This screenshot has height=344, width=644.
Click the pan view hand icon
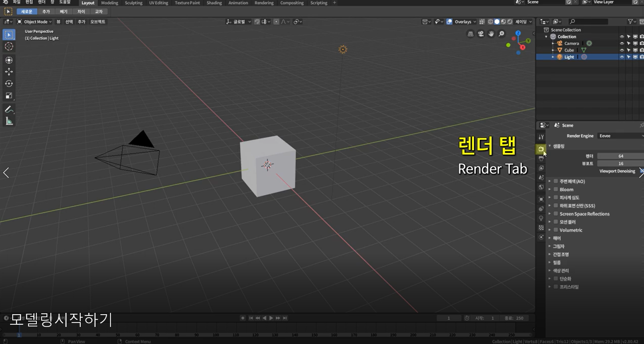pos(491,34)
